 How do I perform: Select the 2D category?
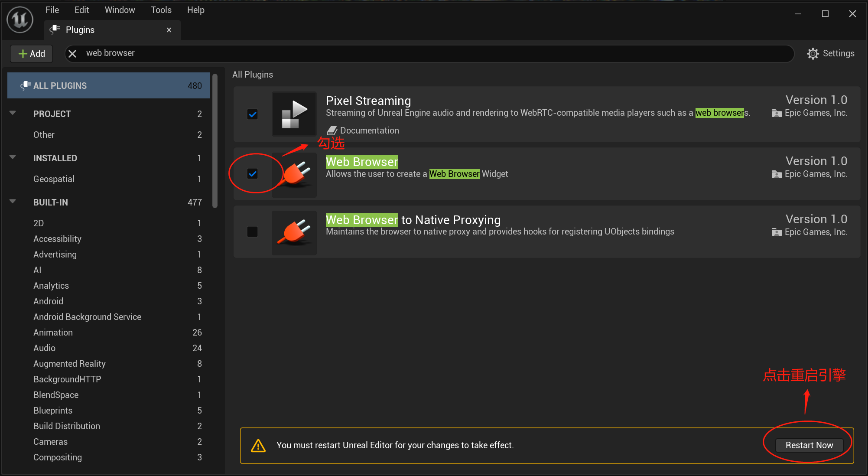[108, 223]
